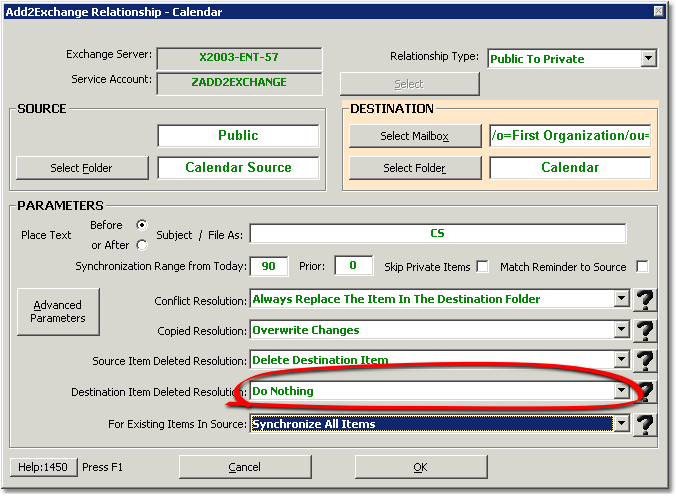Screen dimensions: 676x496
Task: Click the Help:1450 button
Action: click(x=43, y=467)
